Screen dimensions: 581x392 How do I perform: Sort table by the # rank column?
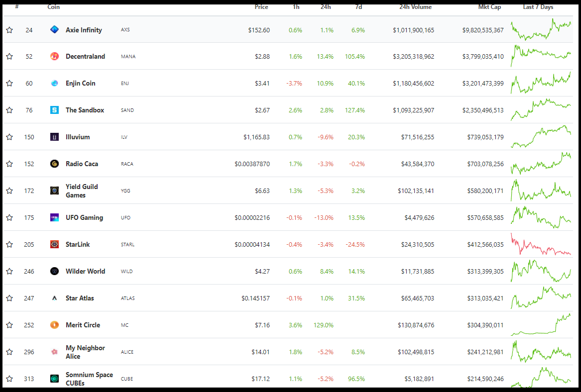[x=16, y=6]
